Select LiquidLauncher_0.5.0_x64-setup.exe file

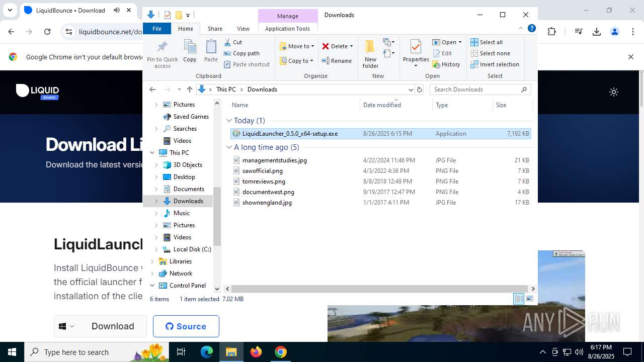coord(380,134)
